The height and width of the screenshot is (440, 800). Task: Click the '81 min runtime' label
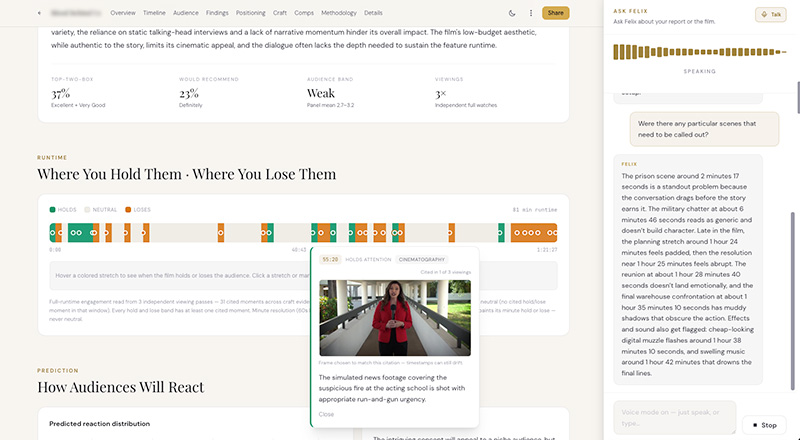(x=535, y=210)
